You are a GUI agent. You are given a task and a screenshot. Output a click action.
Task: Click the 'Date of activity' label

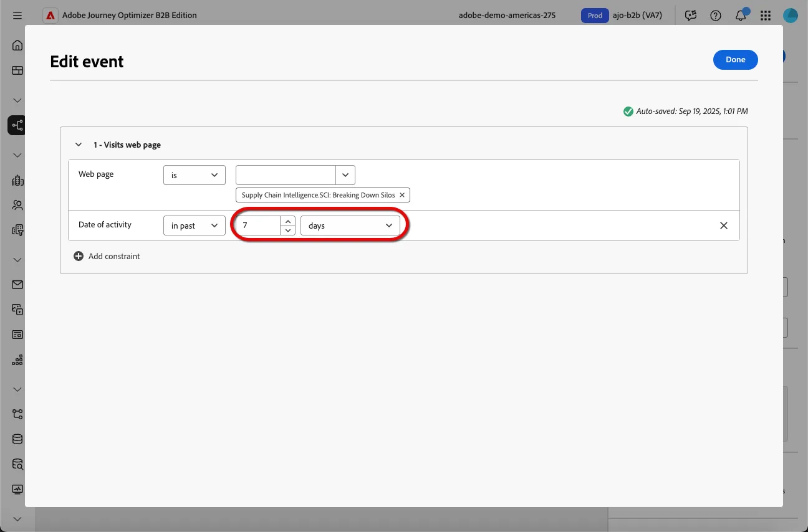click(105, 224)
